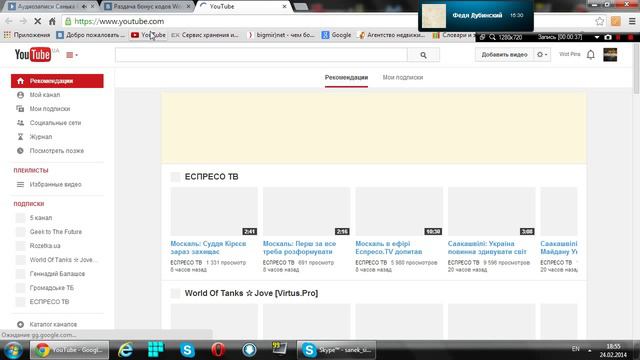Screen dimensions: 640x360
Task: Click the YouTube logo
Action: [x=33, y=55]
